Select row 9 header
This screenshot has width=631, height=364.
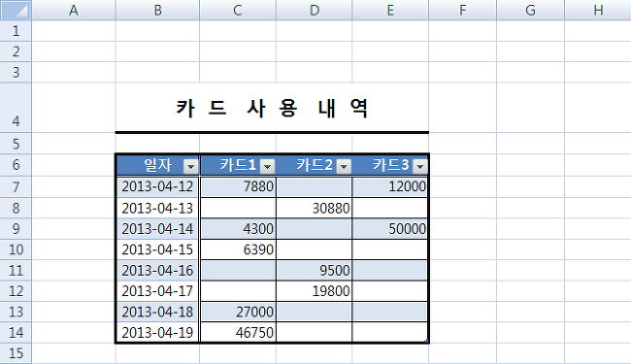point(16,229)
